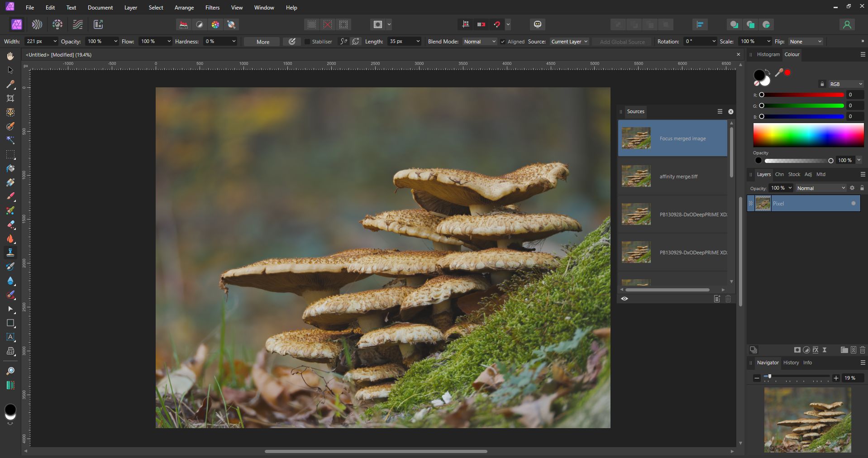Open the Filters menu
Screen dimensions: 868x458
click(212, 8)
